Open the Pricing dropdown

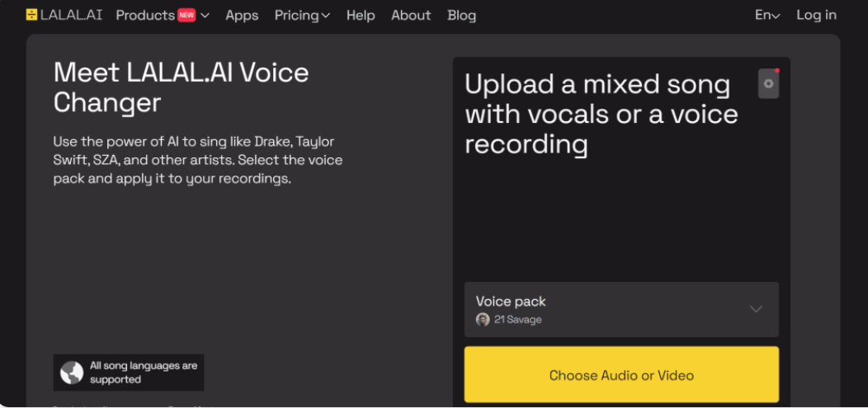[302, 15]
